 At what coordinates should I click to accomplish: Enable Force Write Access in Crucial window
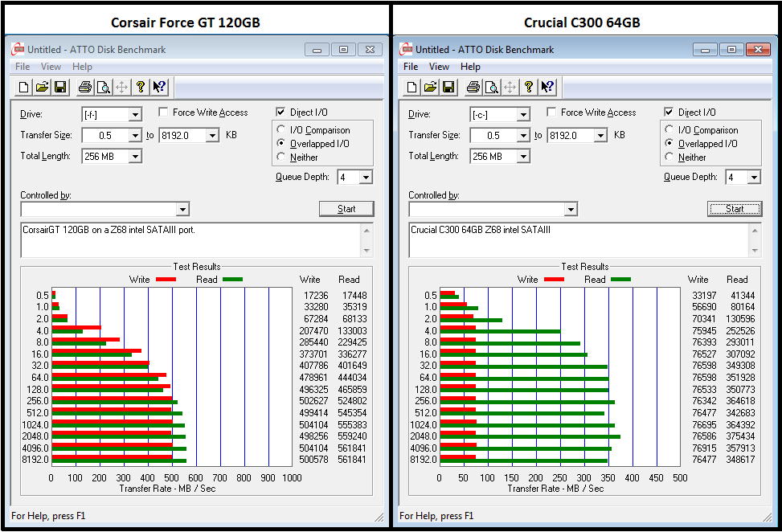[551, 113]
